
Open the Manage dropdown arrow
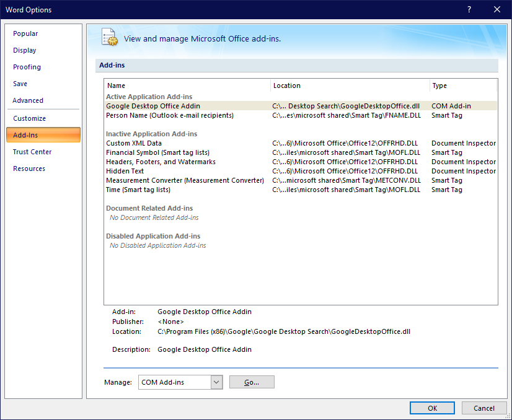(216, 382)
